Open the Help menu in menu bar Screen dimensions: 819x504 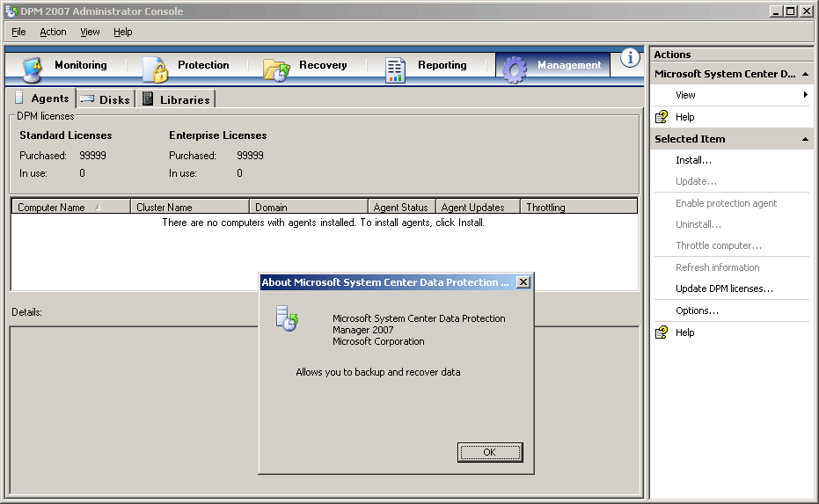[x=123, y=32]
